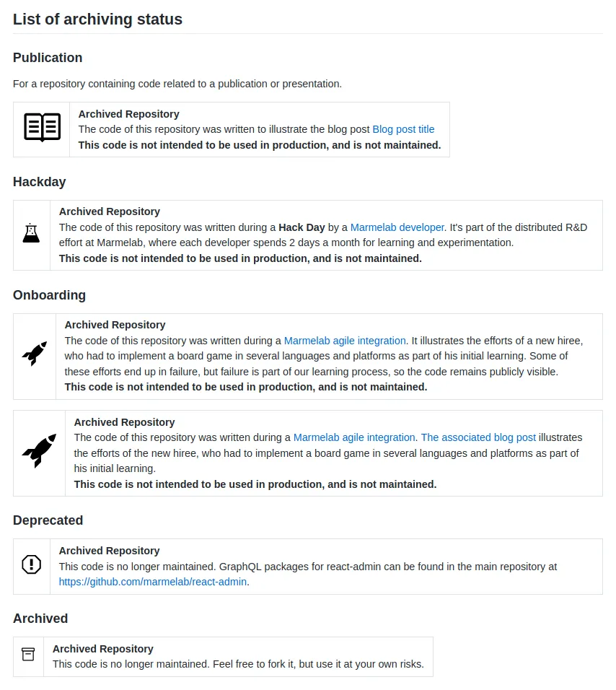Click the exclamation alert icon under Deprecated
Image resolution: width=616 pixels, height=690 pixels.
[x=32, y=564]
